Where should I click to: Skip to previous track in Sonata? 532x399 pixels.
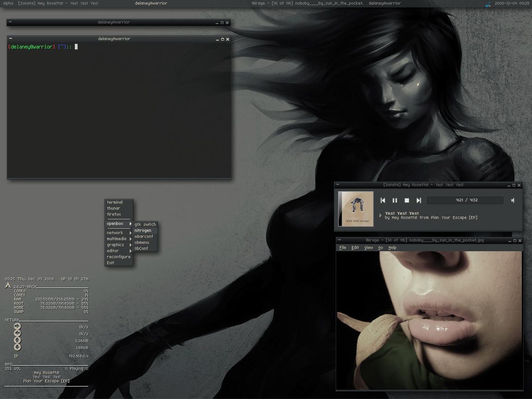click(x=383, y=200)
